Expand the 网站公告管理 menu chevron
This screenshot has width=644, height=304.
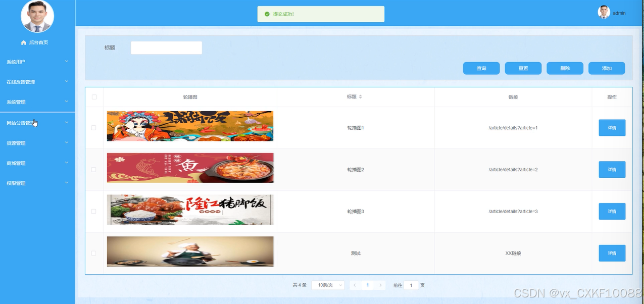point(67,123)
